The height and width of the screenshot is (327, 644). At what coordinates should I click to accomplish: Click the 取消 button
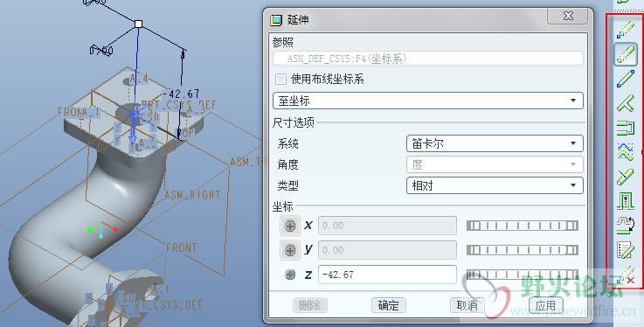point(467,305)
